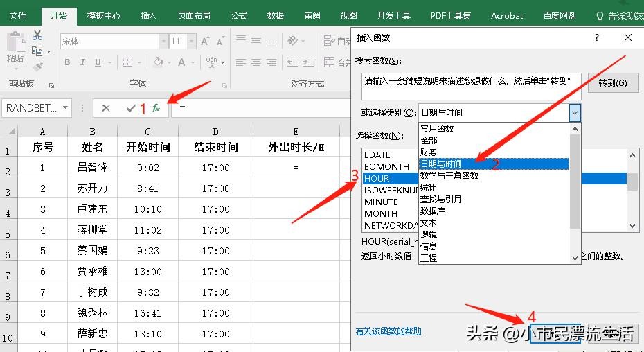Screen dimensions: 644x352
Task: Confirm the formula with the checkmark icon
Action: (131, 108)
